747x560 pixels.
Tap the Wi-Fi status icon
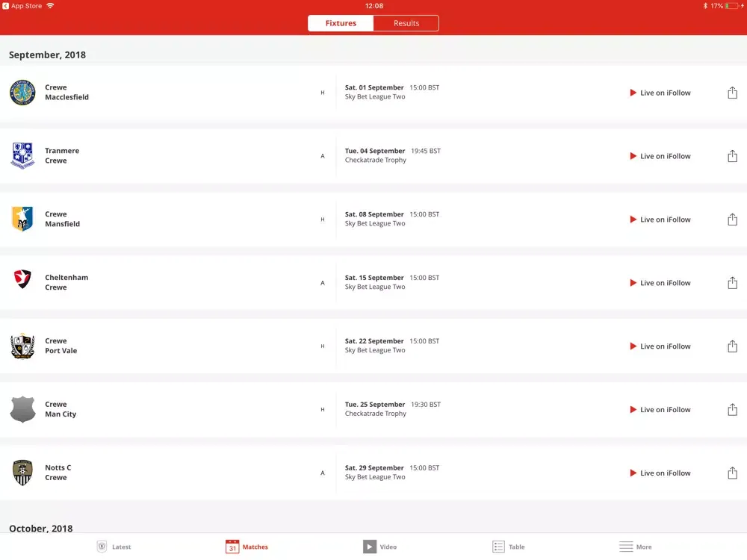pos(50,6)
